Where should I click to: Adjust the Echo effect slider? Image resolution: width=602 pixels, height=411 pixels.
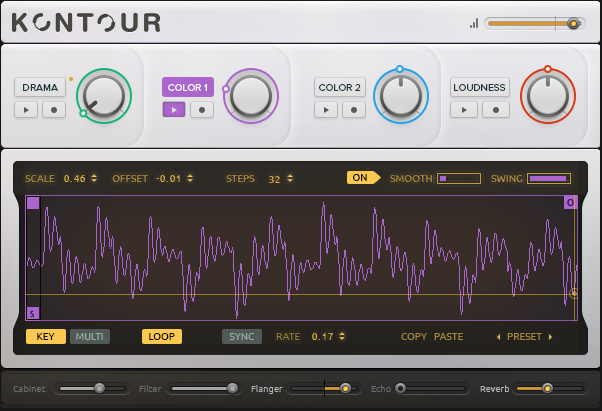pos(432,388)
